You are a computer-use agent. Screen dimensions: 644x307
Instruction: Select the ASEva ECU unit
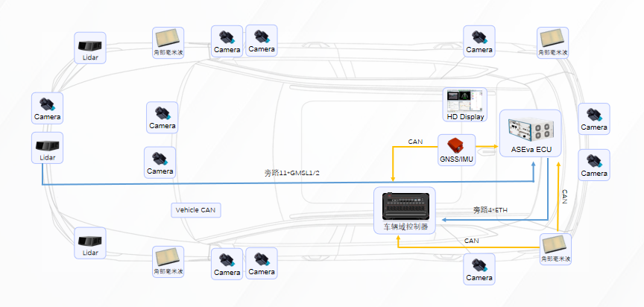pyautogui.click(x=531, y=133)
